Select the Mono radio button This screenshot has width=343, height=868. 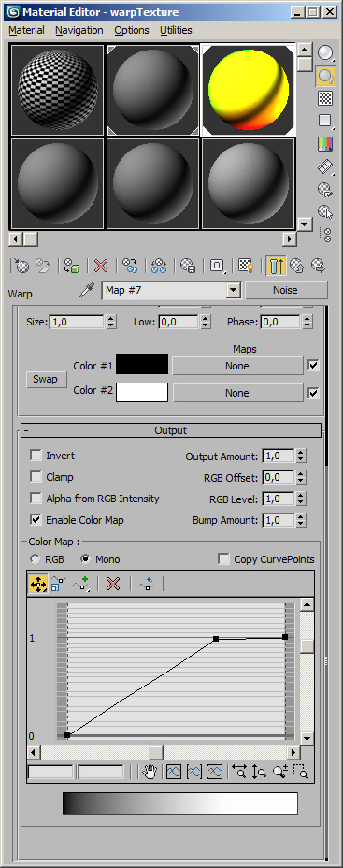click(x=85, y=559)
